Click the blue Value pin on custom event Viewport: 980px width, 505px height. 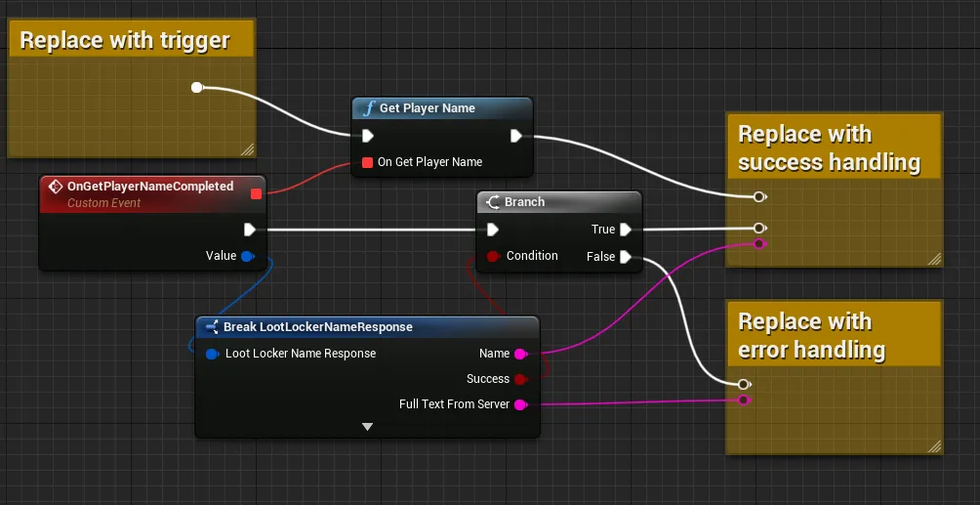tap(248, 256)
